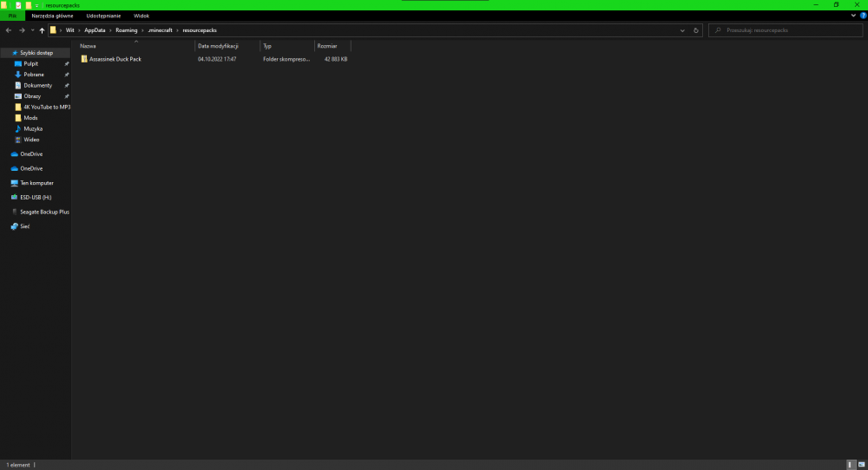
Task: Expand the chevron after AppData in the path
Action: (111, 30)
